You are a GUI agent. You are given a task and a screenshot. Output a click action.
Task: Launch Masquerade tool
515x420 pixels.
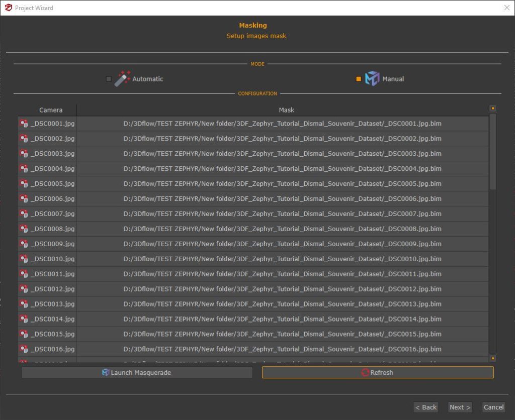[x=137, y=373]
